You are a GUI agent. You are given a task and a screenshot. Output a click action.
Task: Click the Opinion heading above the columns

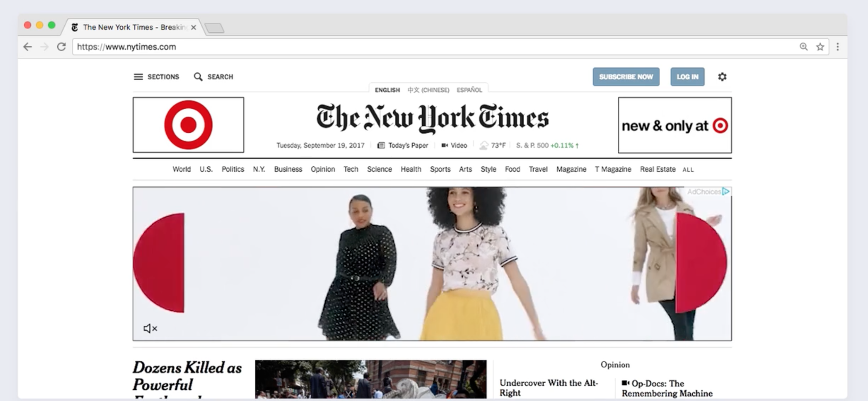click(x=615, y=365)
